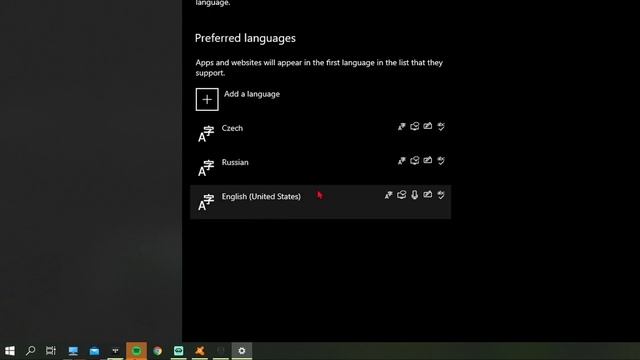Screen dimensions: 640x360
Task: Switch to the Settings gear in taskbar
Action: pos(242,351)
